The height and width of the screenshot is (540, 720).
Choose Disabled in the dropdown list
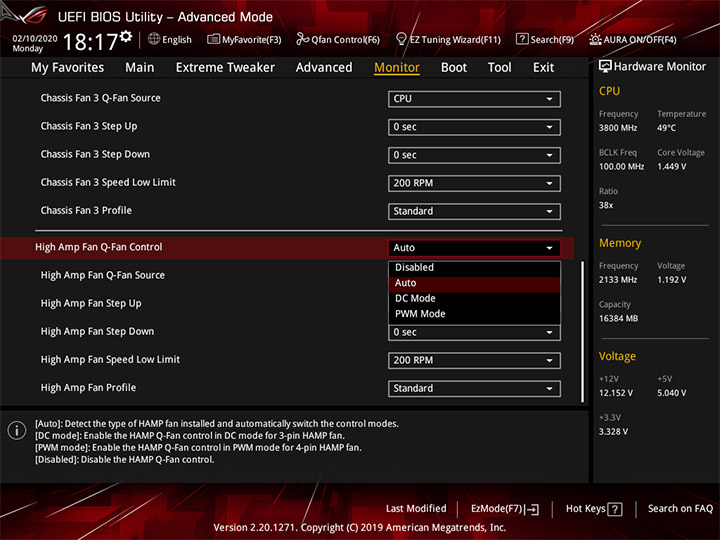click(474, 267)
